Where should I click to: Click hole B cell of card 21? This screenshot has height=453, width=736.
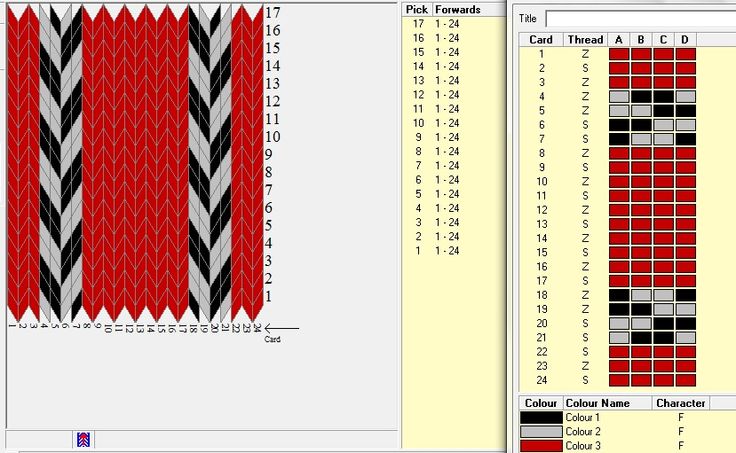click(641, 338)
